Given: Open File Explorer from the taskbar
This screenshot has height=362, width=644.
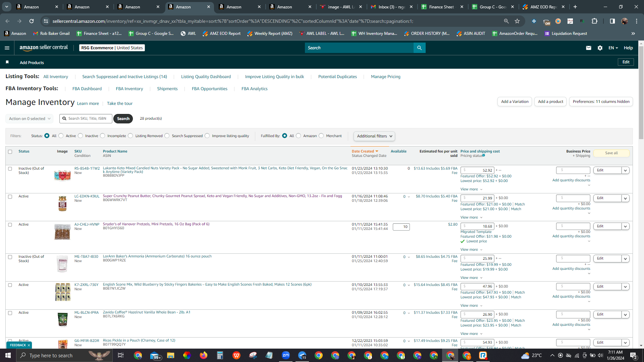Looking at the screenshot, I should [170, 355].
